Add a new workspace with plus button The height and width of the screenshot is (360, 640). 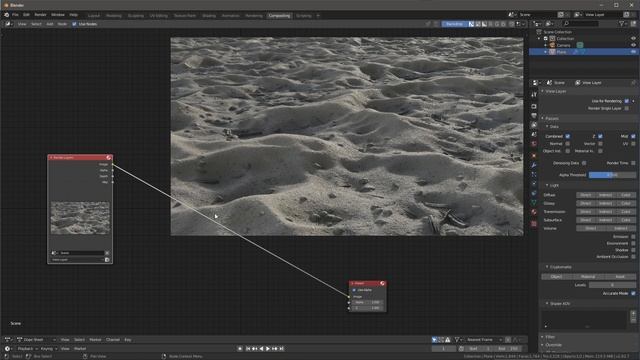coord(318,16)
